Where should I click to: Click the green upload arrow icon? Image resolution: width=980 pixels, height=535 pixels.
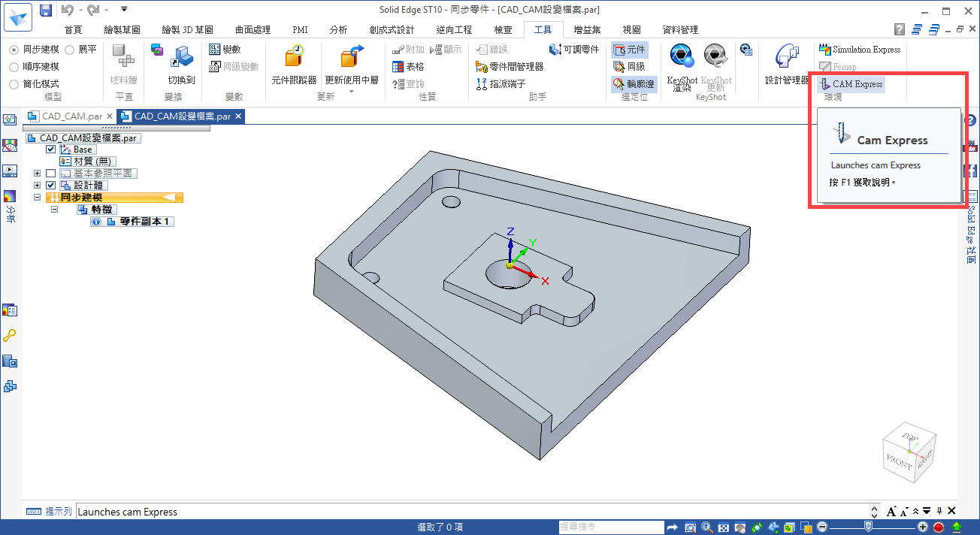[x=957, y=527]
